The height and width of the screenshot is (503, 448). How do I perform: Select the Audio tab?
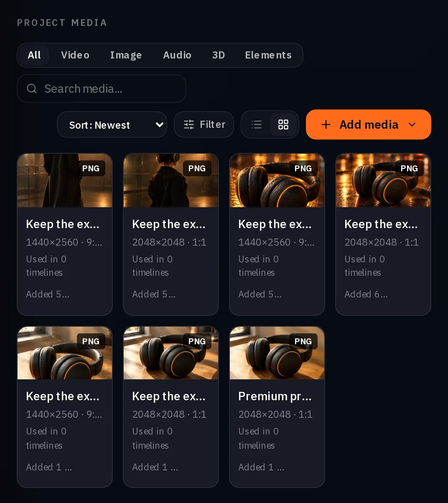coord(177,55)
